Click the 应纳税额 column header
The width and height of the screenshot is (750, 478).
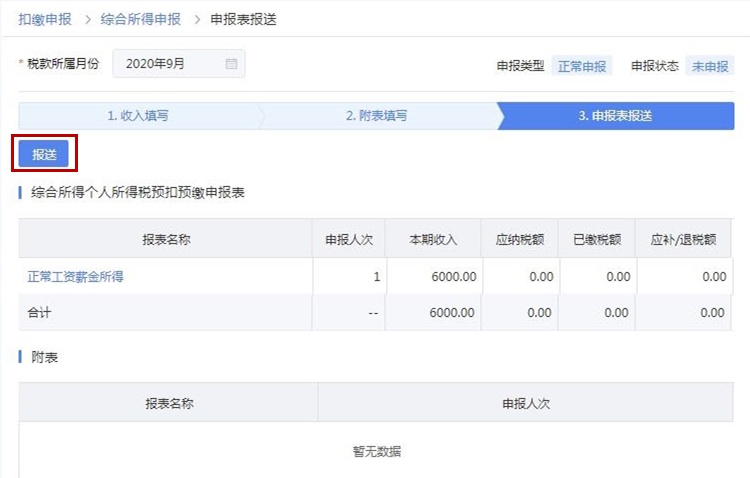519,239
